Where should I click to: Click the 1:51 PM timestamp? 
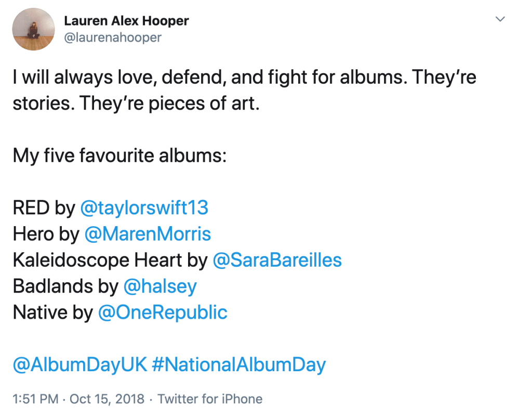pos(35,399)
